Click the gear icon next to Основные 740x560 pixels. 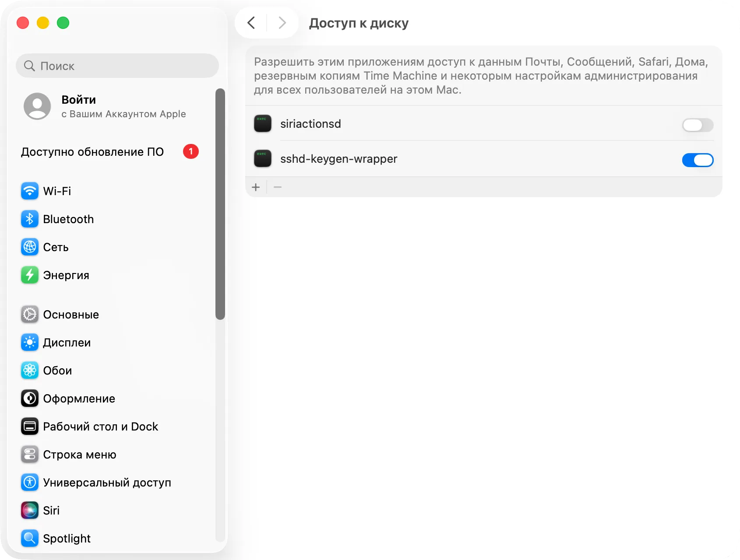[30, 314]
